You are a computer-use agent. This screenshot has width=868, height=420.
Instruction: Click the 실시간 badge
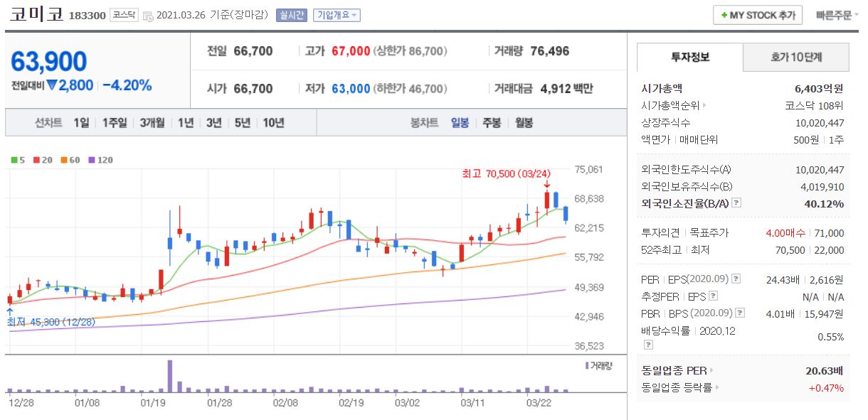click(292, 15)
